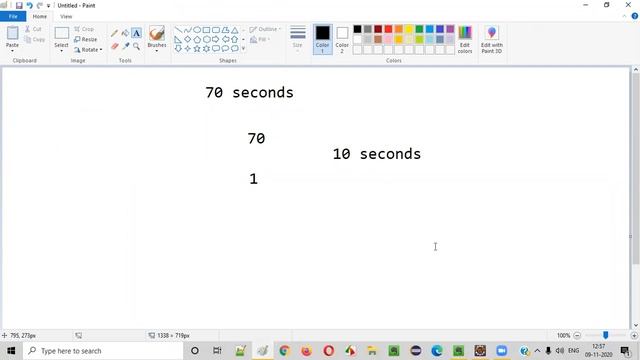
Task: Switch to the Home tab
Action: pyautogui.click(x=40, y=16)
